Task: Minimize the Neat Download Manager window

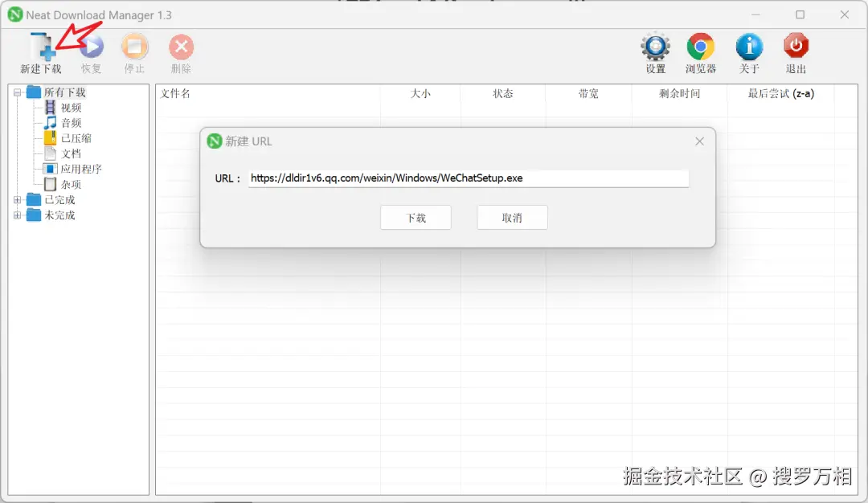Action: 755,15
